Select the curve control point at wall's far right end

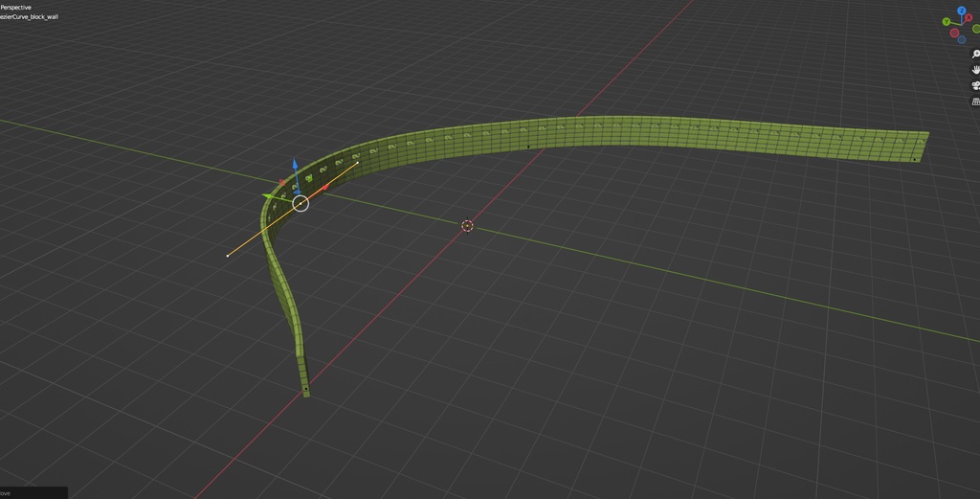pos(914,159)
